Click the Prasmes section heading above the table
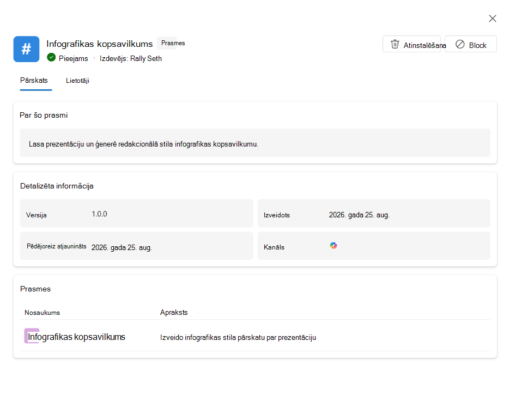Image resolution: width=510 pixels, height=420 pixels. coord(35,289)
